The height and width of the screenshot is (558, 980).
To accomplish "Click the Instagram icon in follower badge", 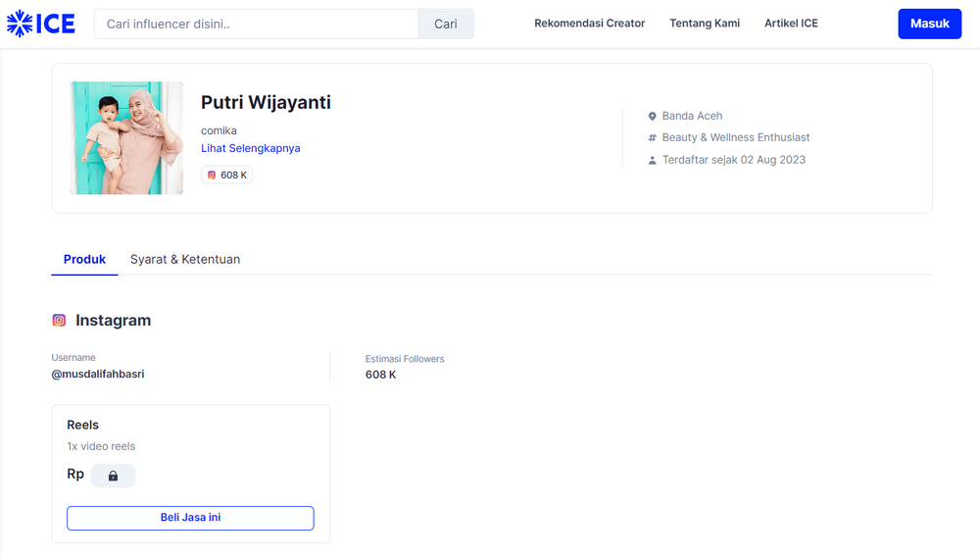I will click(x=212, y=176).
